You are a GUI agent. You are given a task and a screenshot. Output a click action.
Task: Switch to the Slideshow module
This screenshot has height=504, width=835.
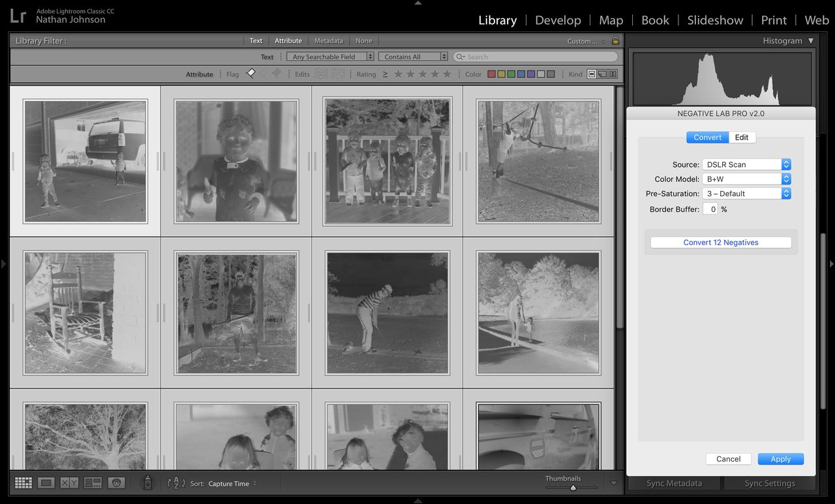715,20
